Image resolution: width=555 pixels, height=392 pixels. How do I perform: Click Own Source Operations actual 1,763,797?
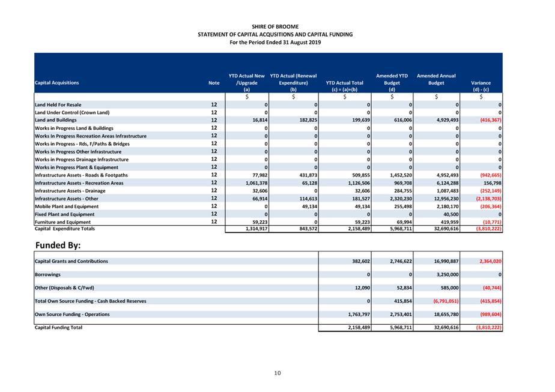point(359,314)
